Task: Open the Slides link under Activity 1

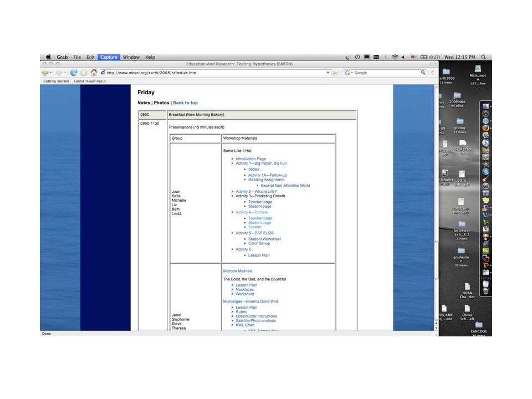Action: coord(253,169)
